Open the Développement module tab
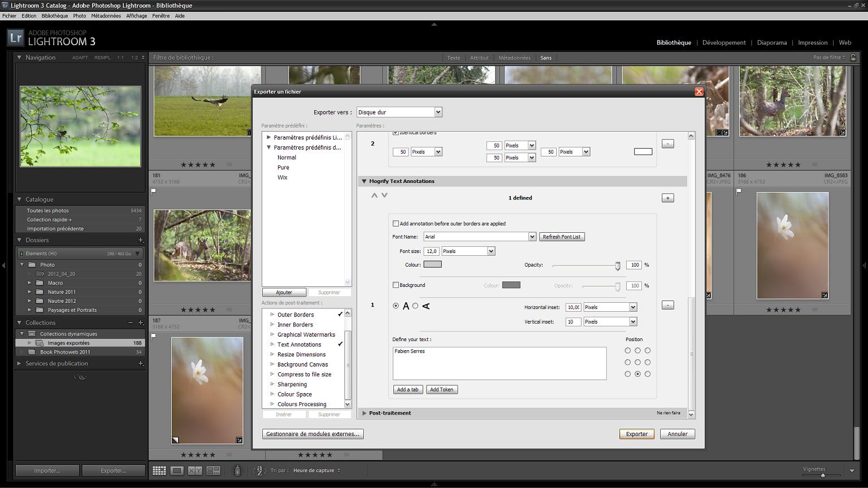Screen dimensions: 868x488 click(x=723, y=42)
